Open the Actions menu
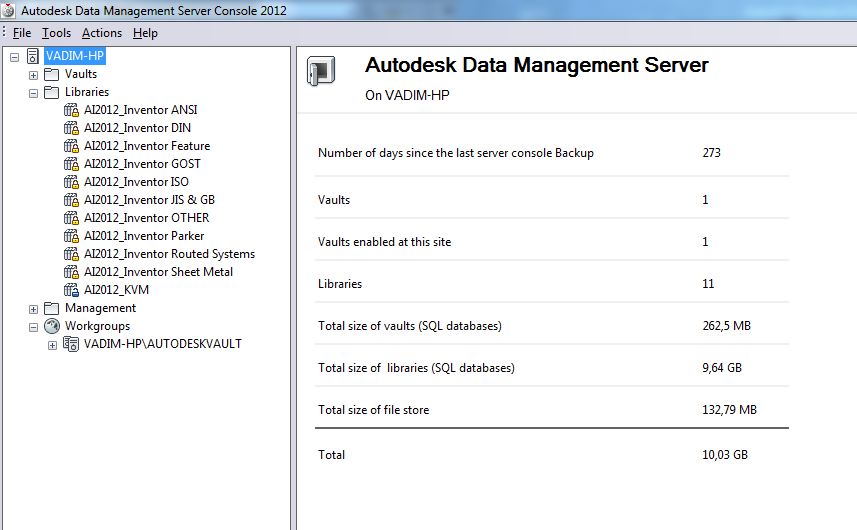This screenshot has width=857, height=530. tap(102, 33)
